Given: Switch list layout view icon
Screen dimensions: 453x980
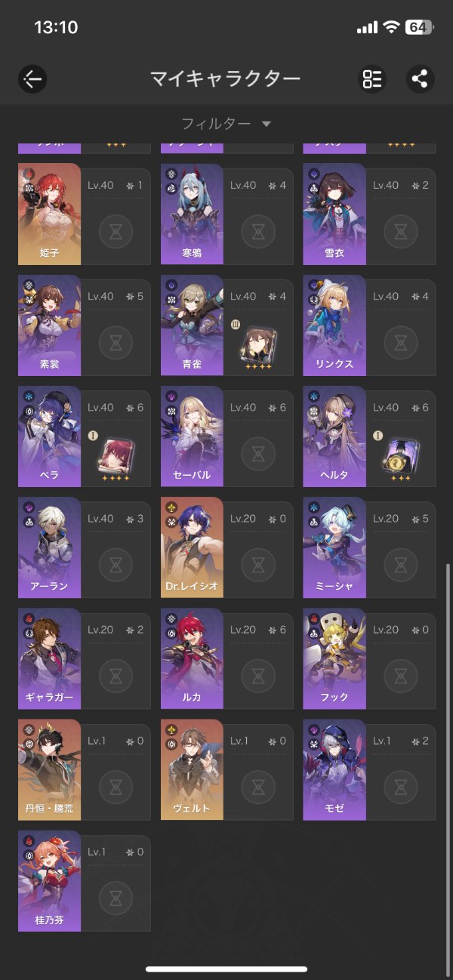Looking at the screenshot, I should 372,79.
